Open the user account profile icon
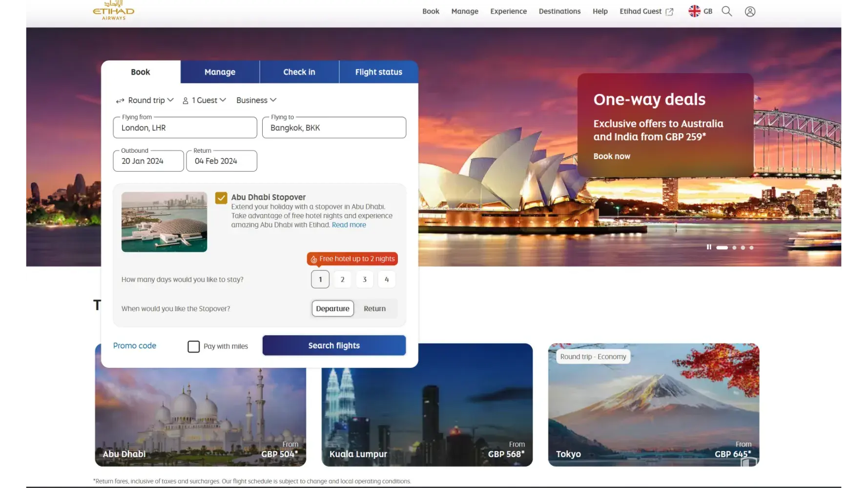 click(x=750, y=12)
